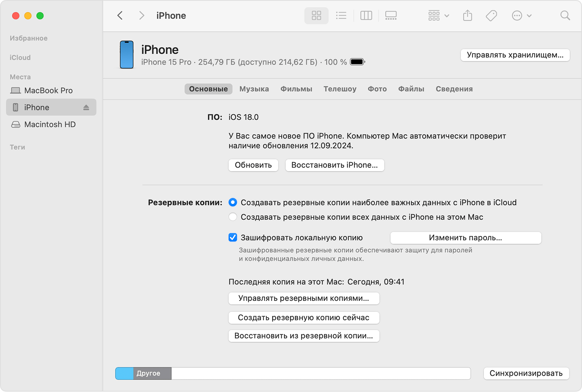Click the Share toolbar icon

[x=467, y=16]
